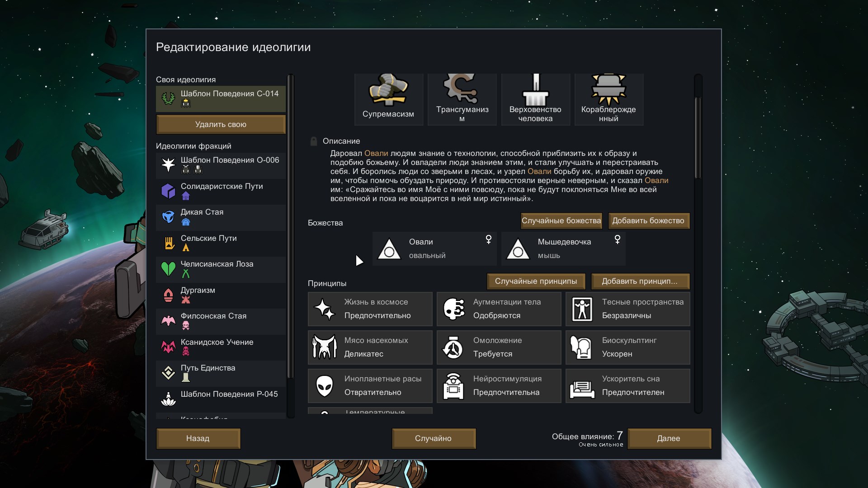Select the Инопланетные расы alien icon
868x488 pixels.
tap(325, 386)
